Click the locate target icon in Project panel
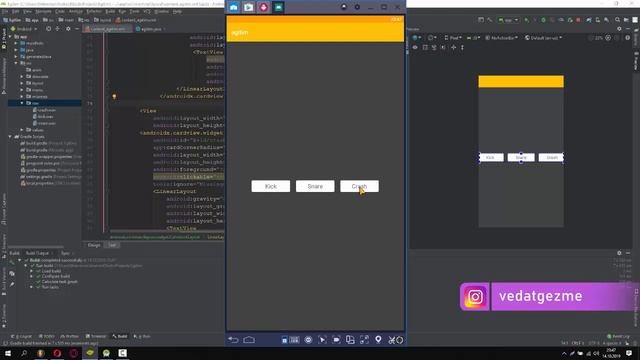The height and width of the screenshot is (360, 640). 49,29
